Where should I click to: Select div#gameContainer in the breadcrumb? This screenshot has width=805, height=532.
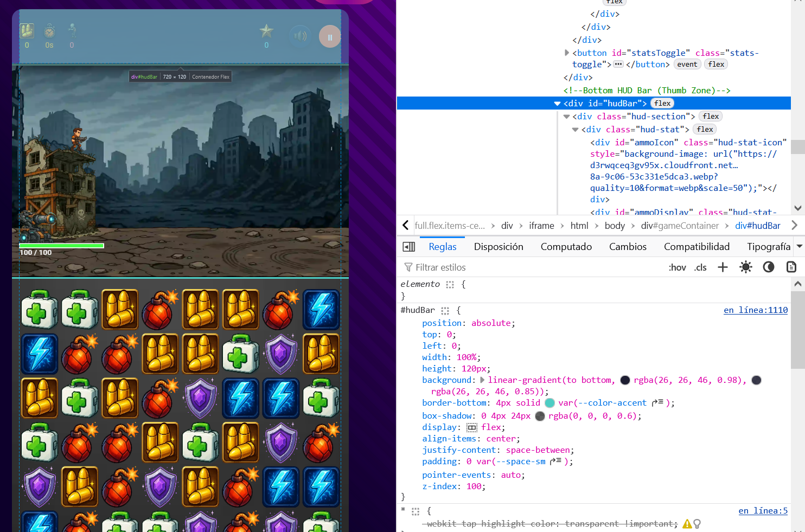point(680,226)
